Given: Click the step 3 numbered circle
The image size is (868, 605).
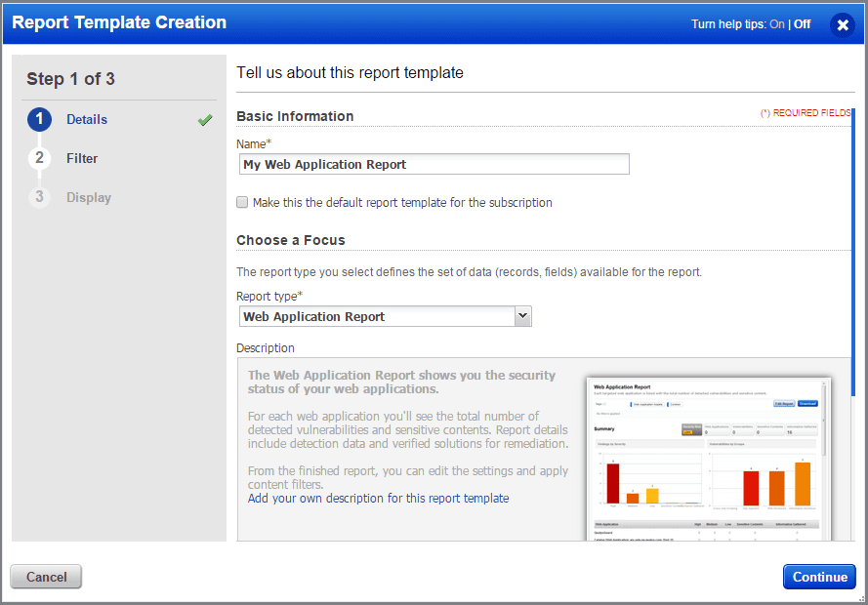Looking at the screenshot, I should 39,197.
